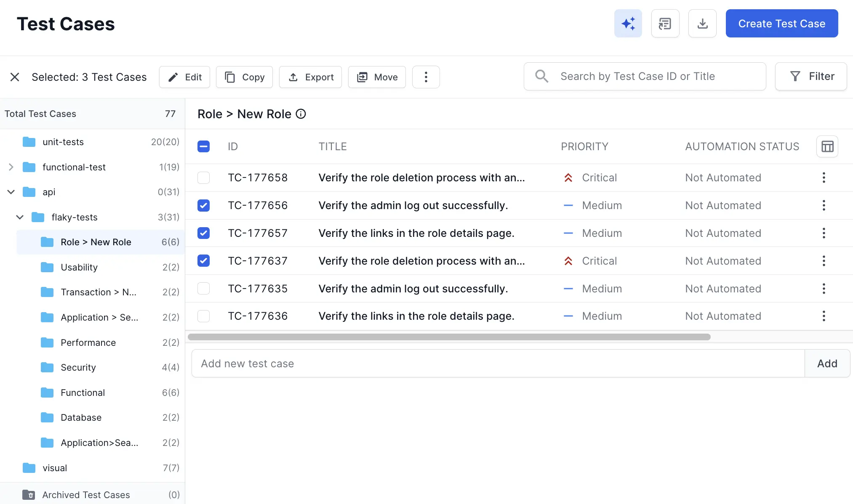Check the checkbox for TC-177635

[x=203, y=289]
